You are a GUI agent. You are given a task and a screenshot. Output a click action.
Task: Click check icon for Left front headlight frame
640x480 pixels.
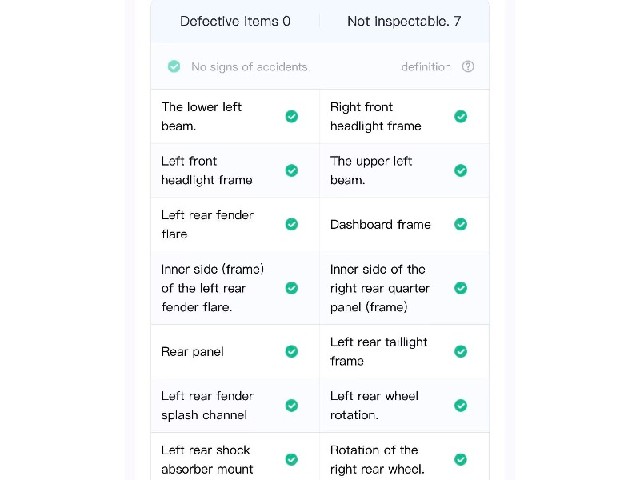tap(291, 170)
